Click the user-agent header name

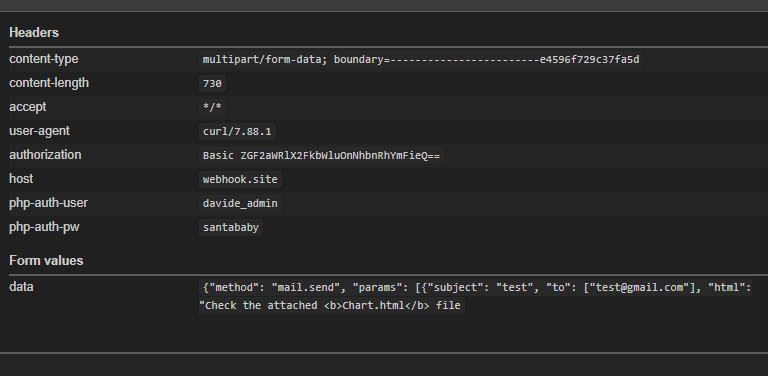pyautogui.click(x=39, y=131)
